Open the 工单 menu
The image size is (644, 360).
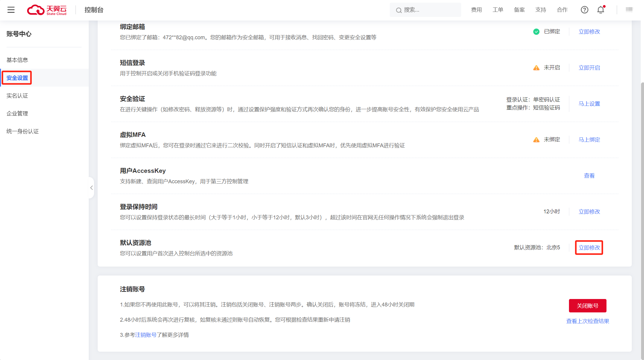point(498,10)
